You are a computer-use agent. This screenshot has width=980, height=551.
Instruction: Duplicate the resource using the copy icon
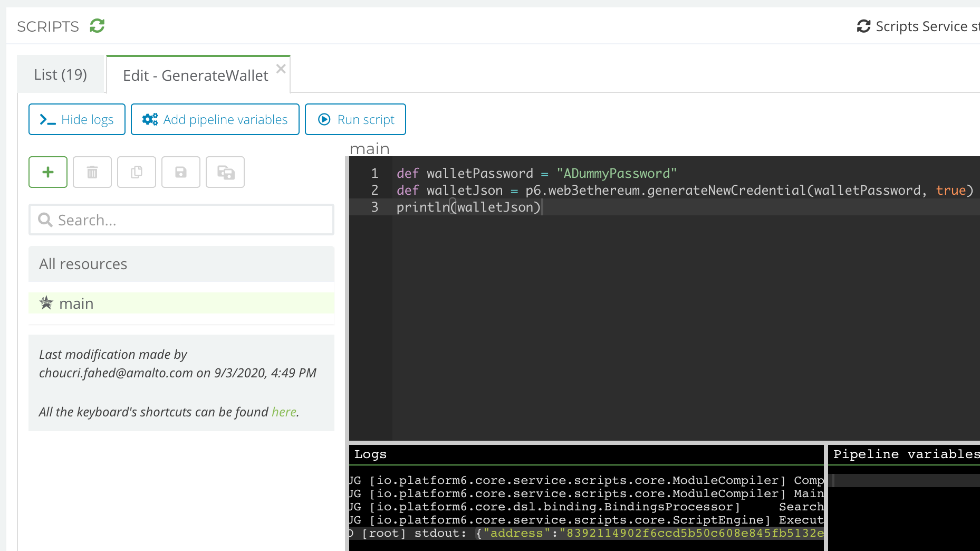(136, 172)
